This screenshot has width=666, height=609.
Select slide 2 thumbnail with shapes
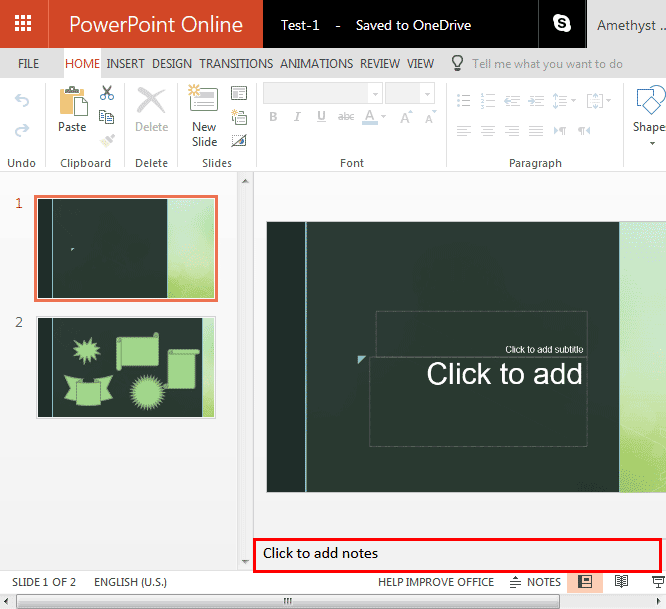[126, 367]
